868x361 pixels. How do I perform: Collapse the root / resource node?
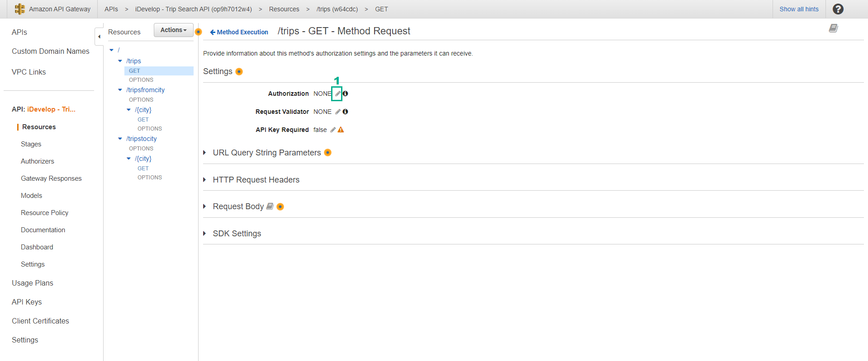click(x=112, y=50)
